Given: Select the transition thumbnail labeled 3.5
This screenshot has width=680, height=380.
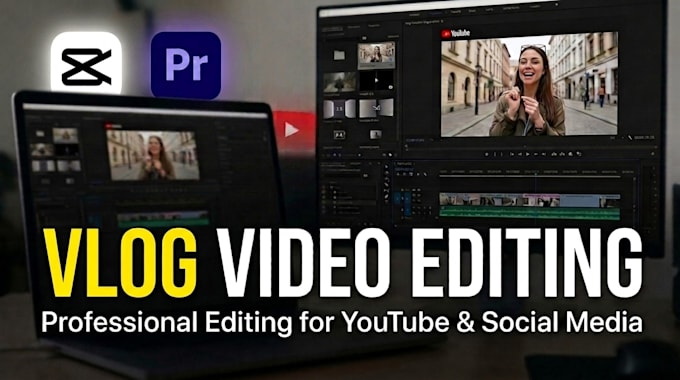Looking at the screenshot, I should [x=339, y=109].
